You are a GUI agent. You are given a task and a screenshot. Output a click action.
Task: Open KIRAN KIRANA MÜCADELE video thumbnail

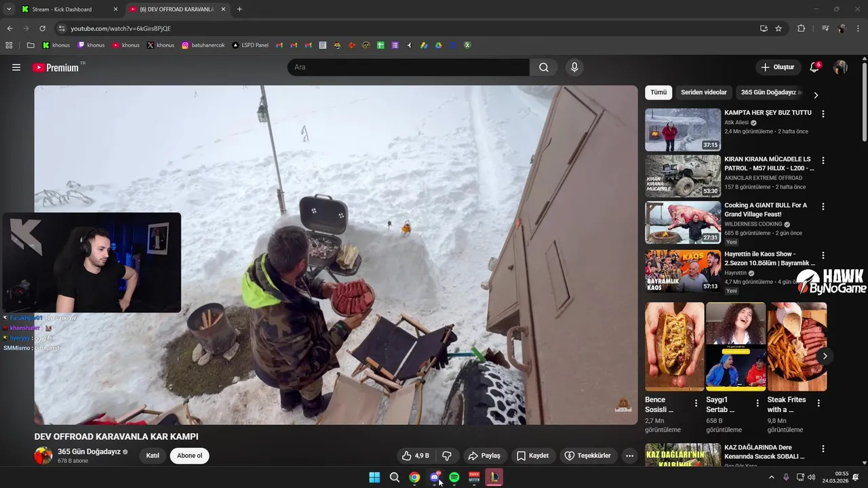pyautogui.click(x=683, y=176)
